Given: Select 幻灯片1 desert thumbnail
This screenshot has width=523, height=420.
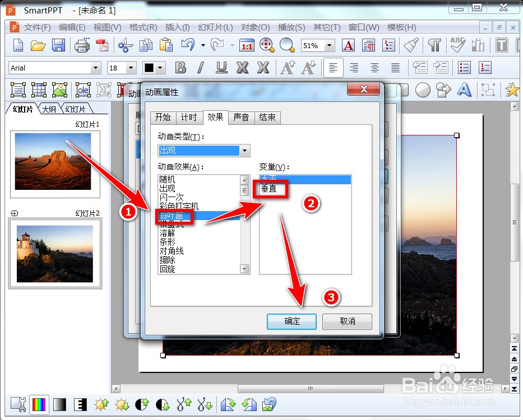Looking at the screenshot, I should (55, 164).
